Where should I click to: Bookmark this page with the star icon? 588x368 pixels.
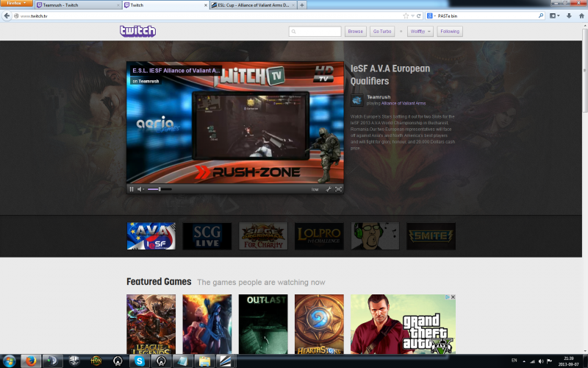pos(406,15)
